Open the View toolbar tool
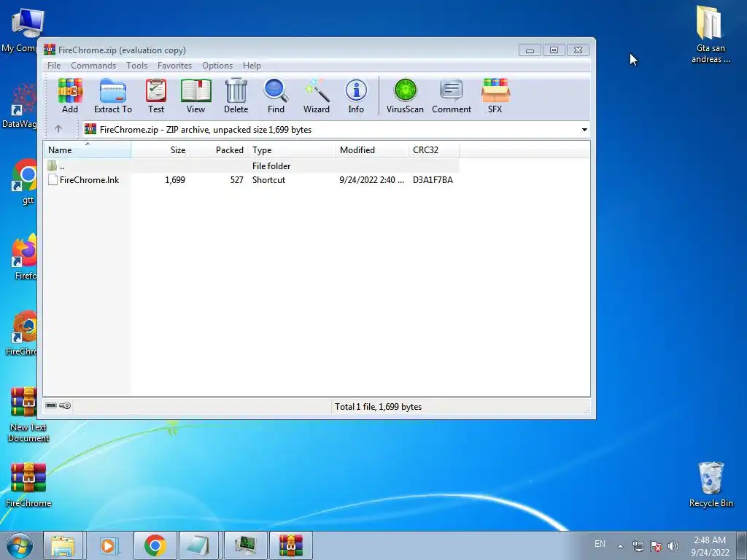Image resolution: width=747 pixels, height=560 pixels. 196,96
